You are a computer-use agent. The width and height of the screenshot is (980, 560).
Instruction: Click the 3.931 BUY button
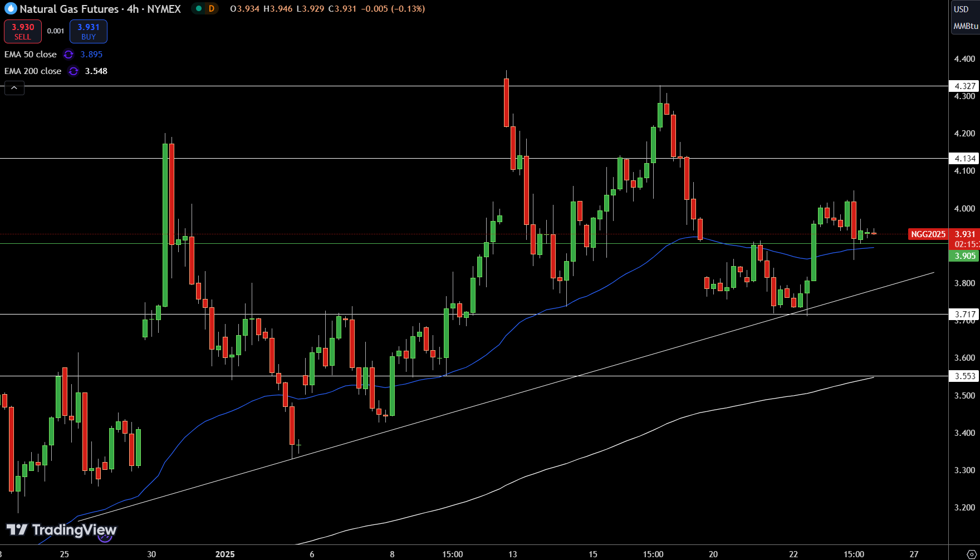coord(89,32)
